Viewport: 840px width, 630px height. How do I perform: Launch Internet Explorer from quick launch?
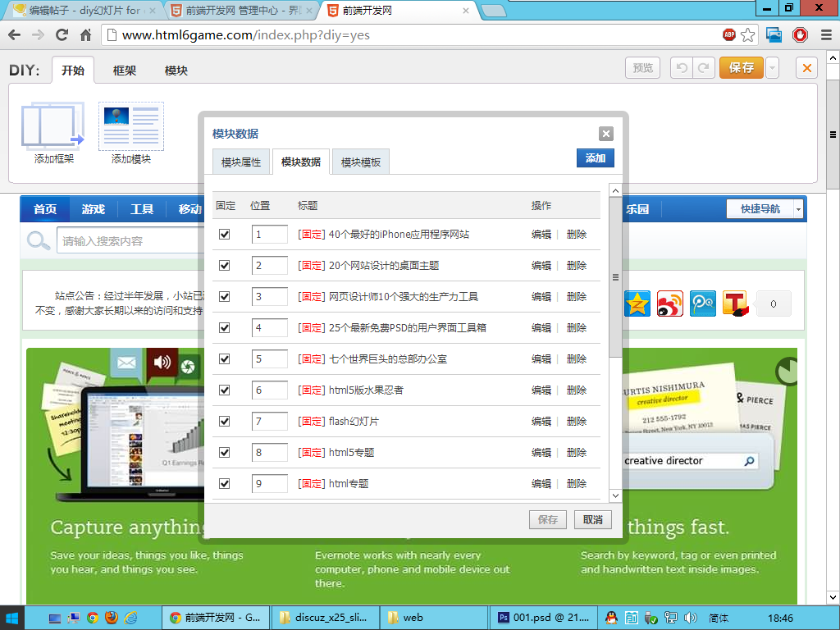tap(130, 619)
